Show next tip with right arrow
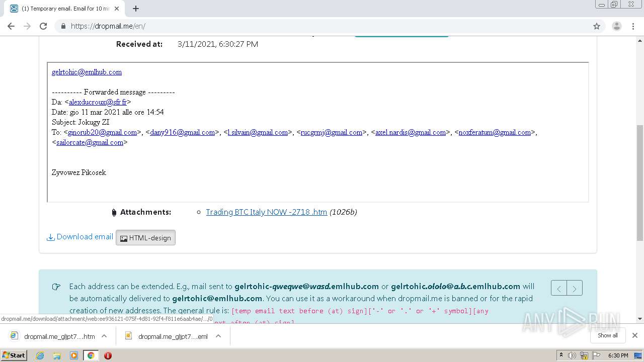 pos(575,288)
